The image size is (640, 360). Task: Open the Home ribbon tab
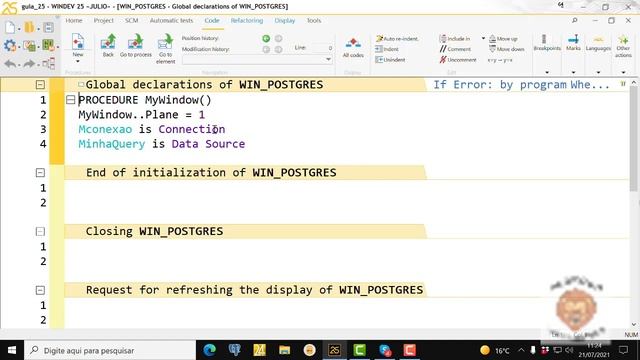pyautogui.click(x=74, y=20)
